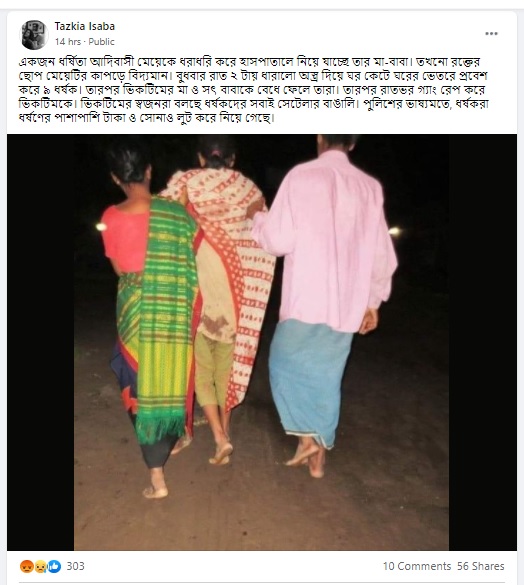Image resolution: width=524 pixels, height=585 pixels.
Task: Click the green striped shawl in photo
Action: point(166,317)
